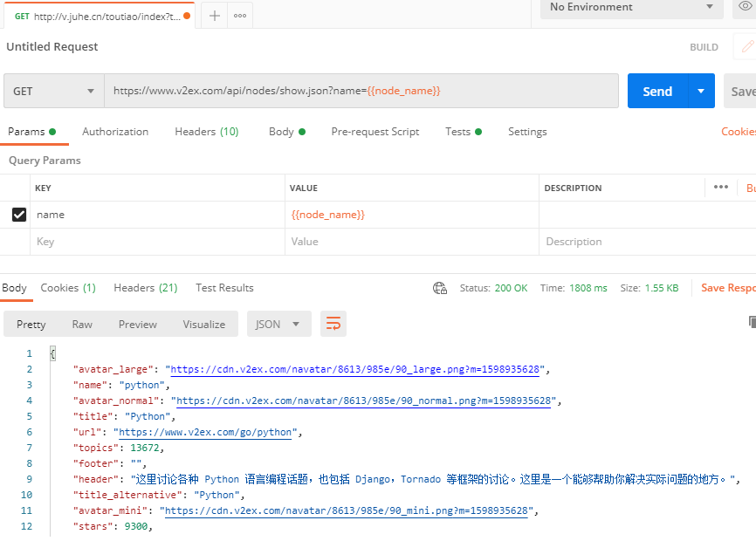Open the request Body tab

[x=287, y=132]
